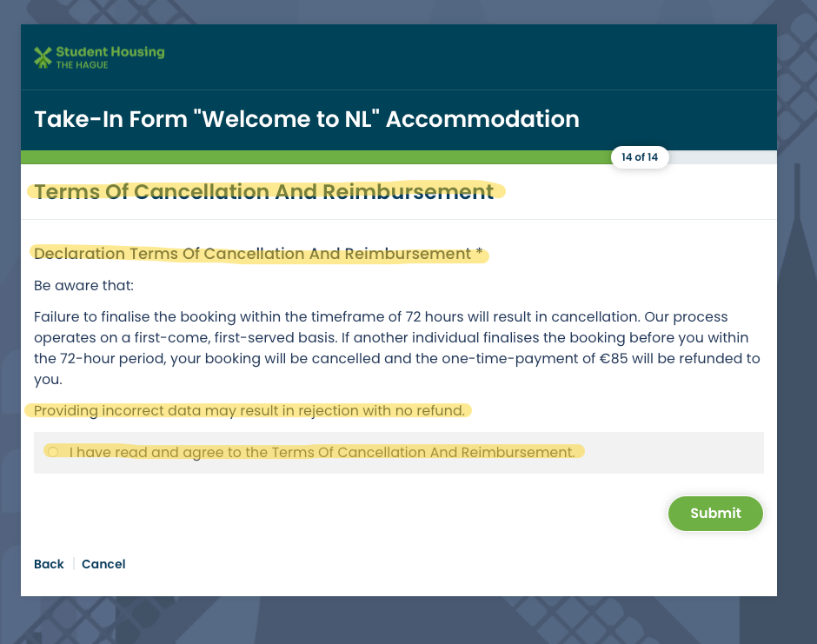
Task: Tick the terms agreement checkbox
Action: (x=53, y=452)
